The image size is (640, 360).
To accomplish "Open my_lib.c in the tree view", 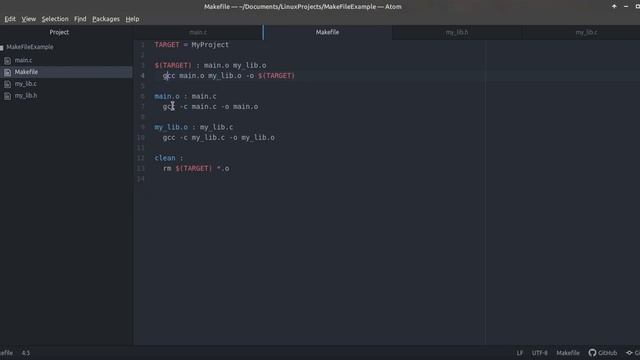I will click(26, 84).
